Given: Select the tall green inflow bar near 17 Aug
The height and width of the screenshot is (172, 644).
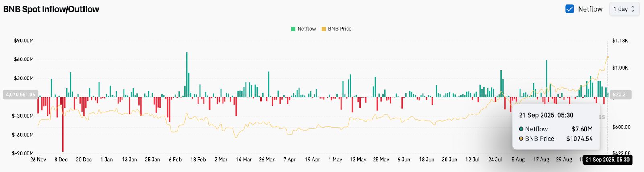Looking at the screenshot, I should (547, 79).
